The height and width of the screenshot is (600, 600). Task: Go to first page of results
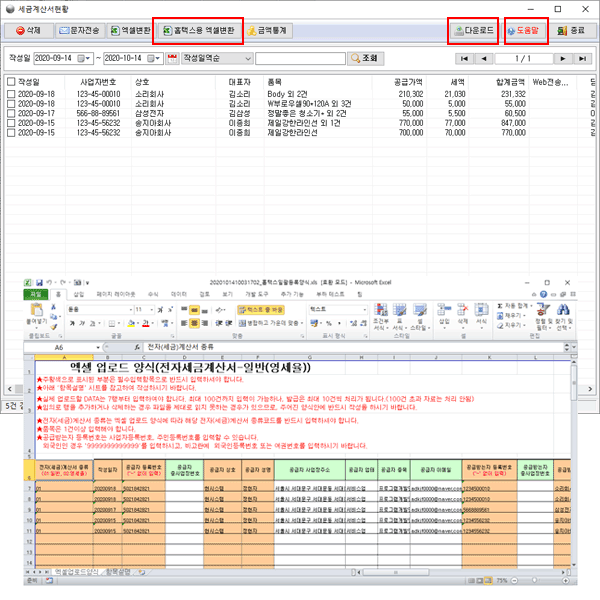click(465, 59)
